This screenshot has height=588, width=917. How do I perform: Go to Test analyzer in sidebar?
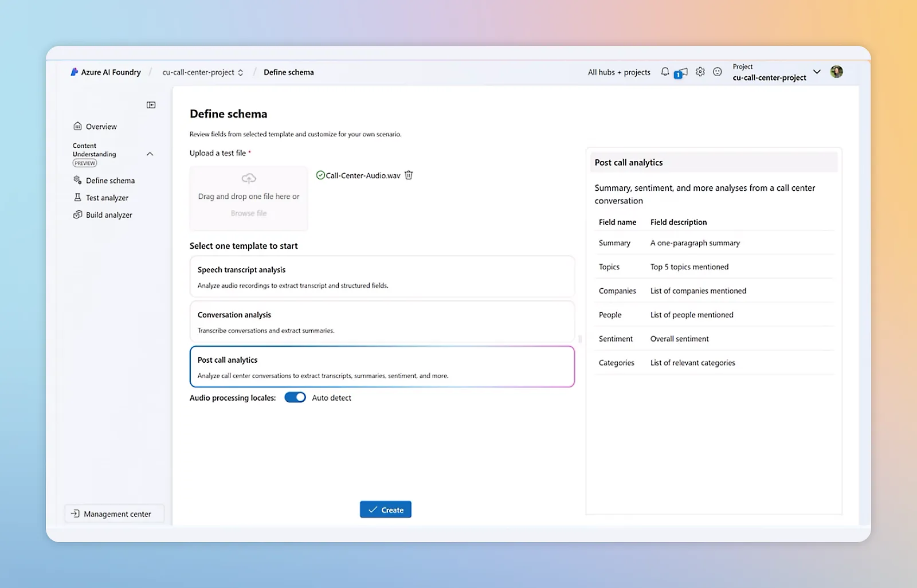(x=107, y=198)
